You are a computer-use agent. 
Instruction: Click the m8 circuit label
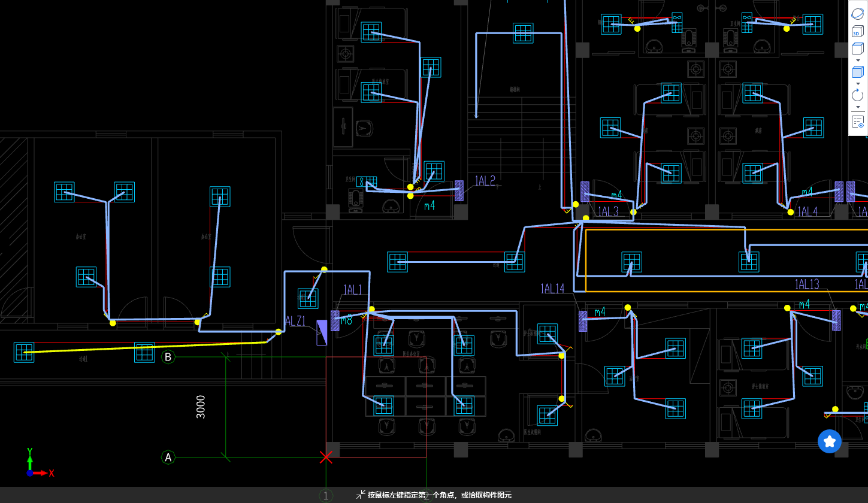[x=346, y=320]
